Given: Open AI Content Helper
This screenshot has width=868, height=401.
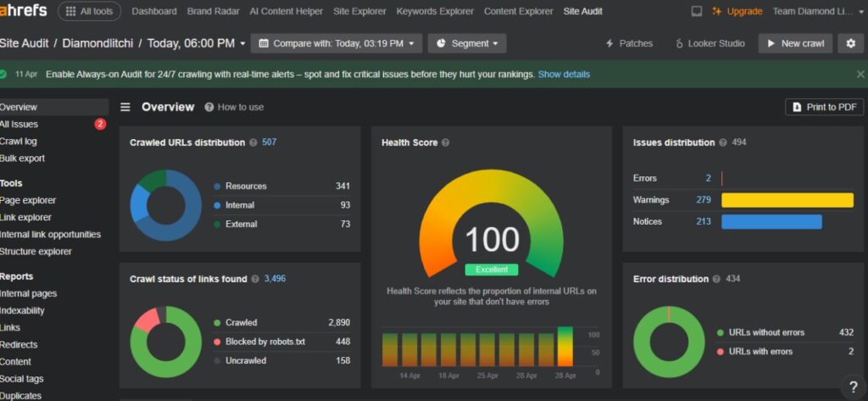Looking at the screenshot, I should click(287, 11).
